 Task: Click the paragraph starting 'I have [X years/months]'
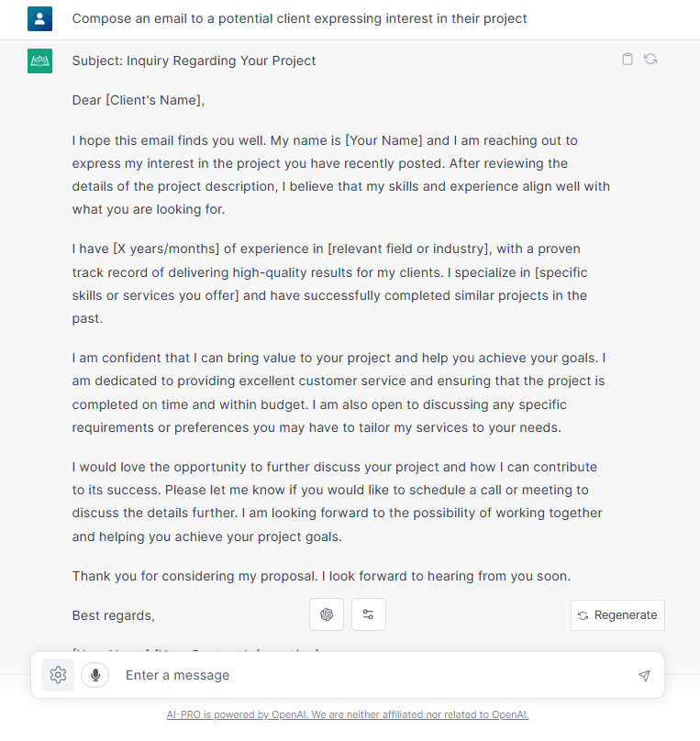click(x=330, y=283)
